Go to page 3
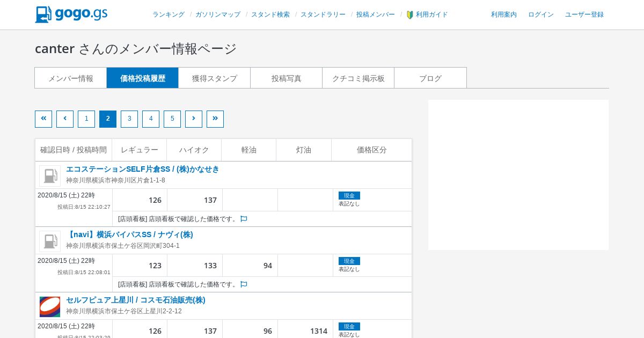644x338 pixels. click(129, 119)
